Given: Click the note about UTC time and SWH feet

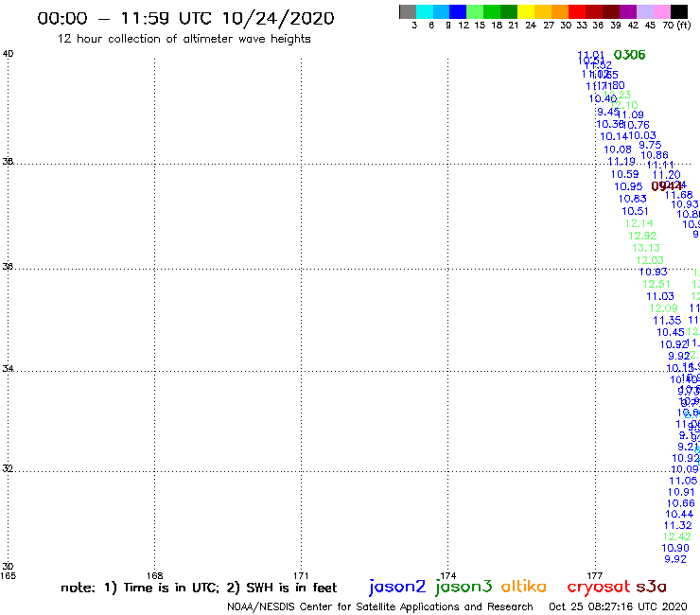Looking at the screenshot, I should (199, 588).
